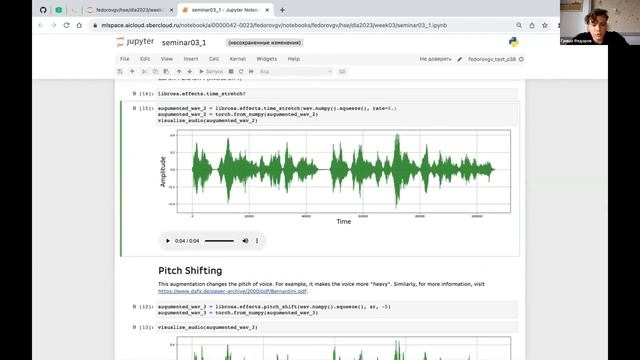Open the pinned green icon tab
Screen dimensions: 640x360
point(59,10)
